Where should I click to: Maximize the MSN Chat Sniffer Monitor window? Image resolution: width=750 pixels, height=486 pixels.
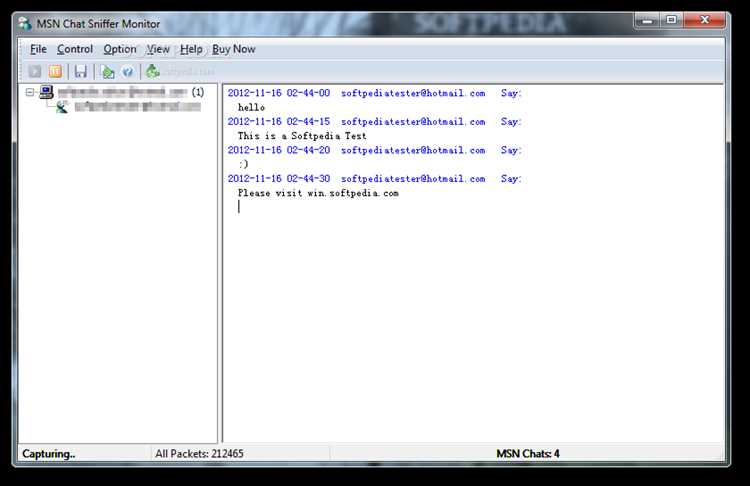672,20
